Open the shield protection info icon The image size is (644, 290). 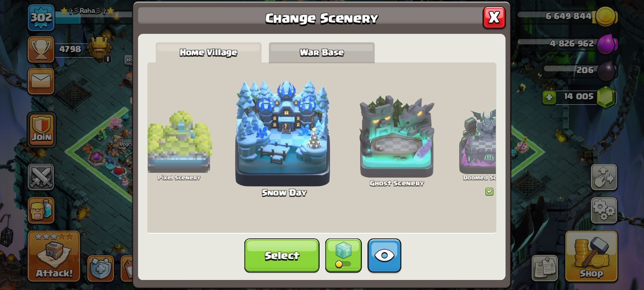[100, 268]
